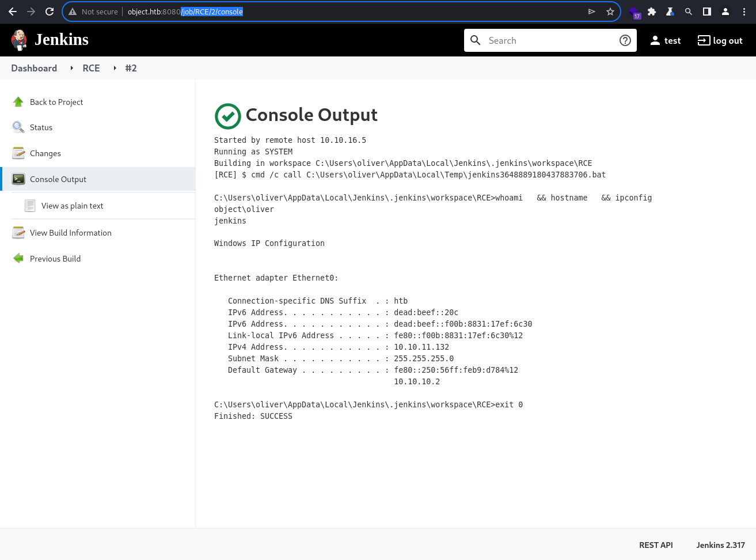Open the browser three-dot menu

click(x=744, y=12)
